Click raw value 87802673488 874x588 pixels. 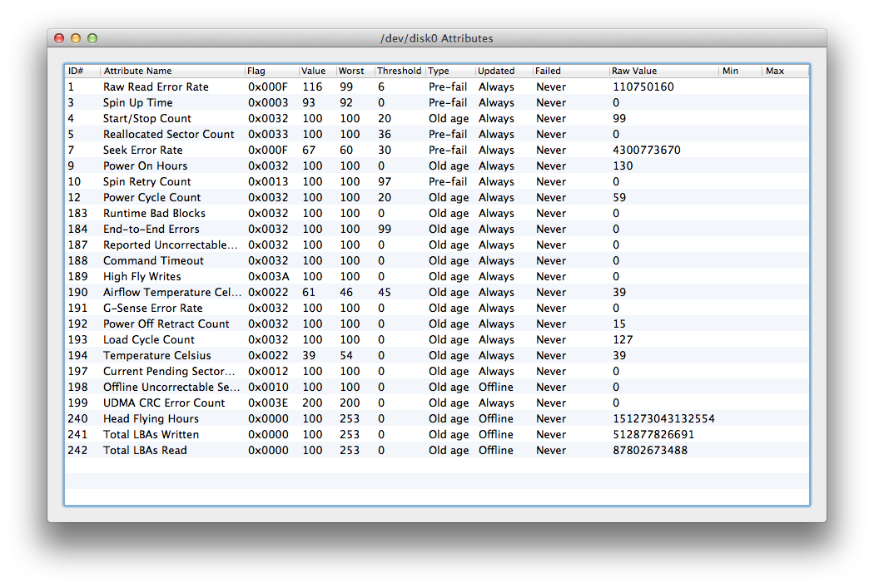(650, 451)
